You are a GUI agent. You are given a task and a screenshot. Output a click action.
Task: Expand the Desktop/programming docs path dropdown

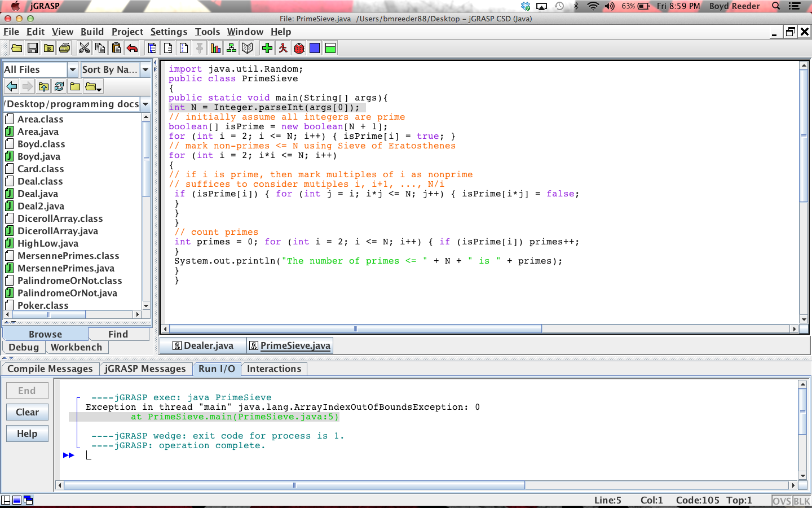click(x=145, y=104)
